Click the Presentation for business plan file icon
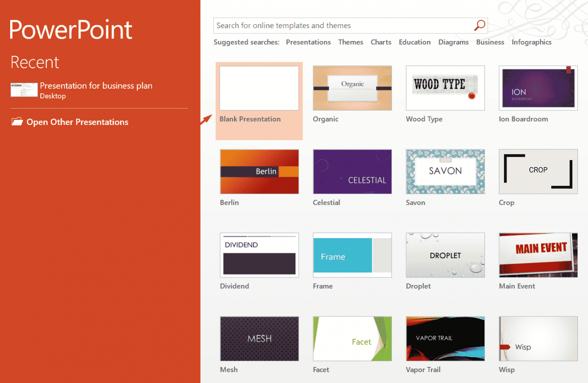Screen dimensions: 588x383 24,90
